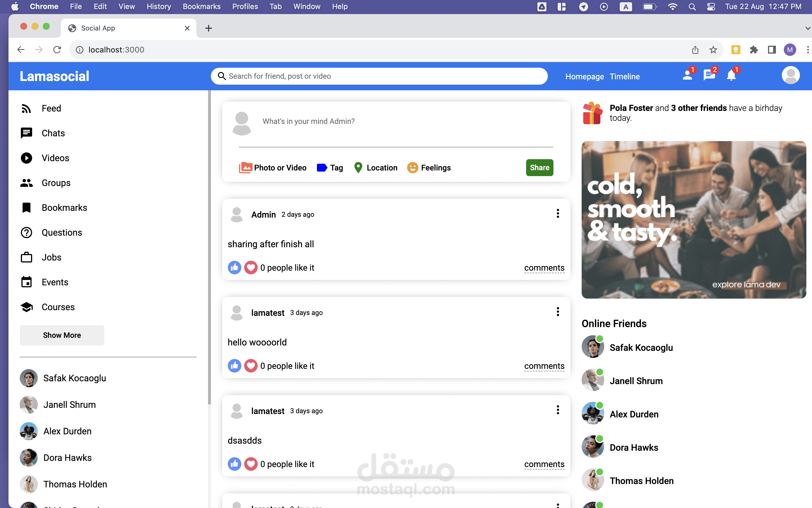Select the Courses graduation cap icon
The width and height of the screenshot is (812, 508).
[26, 307]
